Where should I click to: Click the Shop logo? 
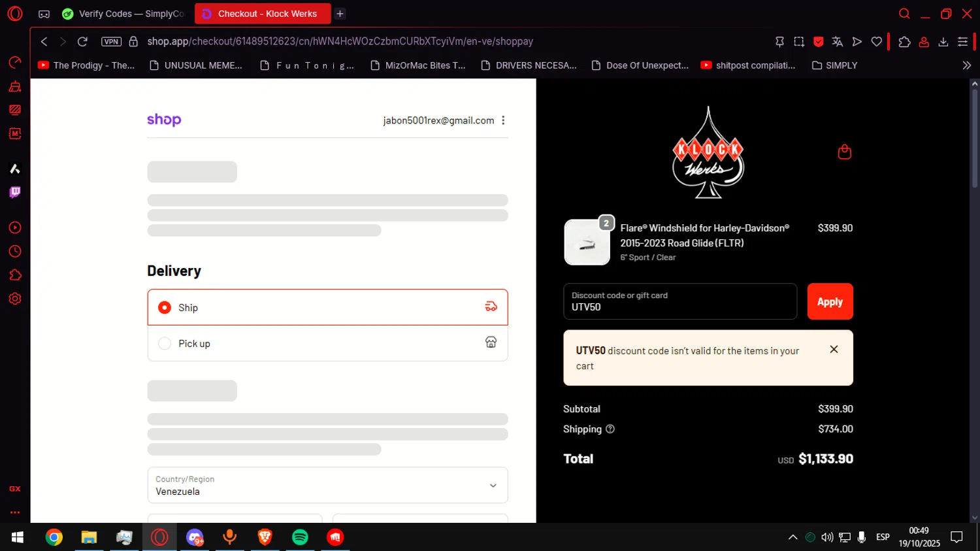[164, 120]
